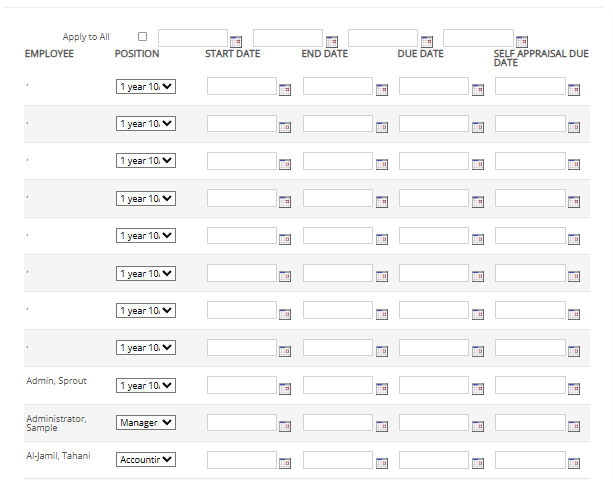613x487 pixels.
Task: Open first Apply to All calendar icon
Action: [x=236, y=41]
